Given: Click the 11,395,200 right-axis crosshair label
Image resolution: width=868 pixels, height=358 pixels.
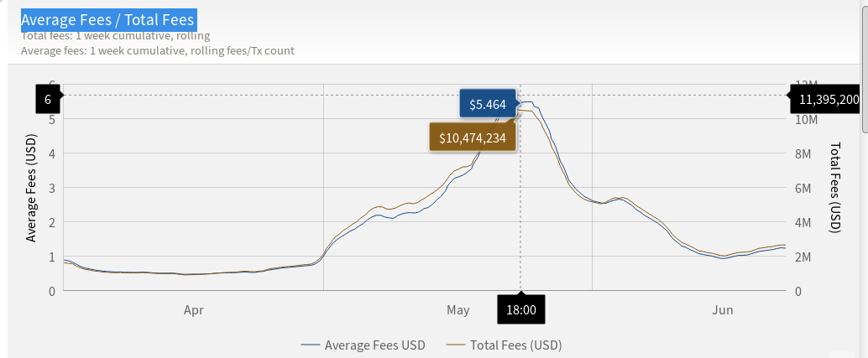Looking at the screenshot, I should [x=829, y=100].
